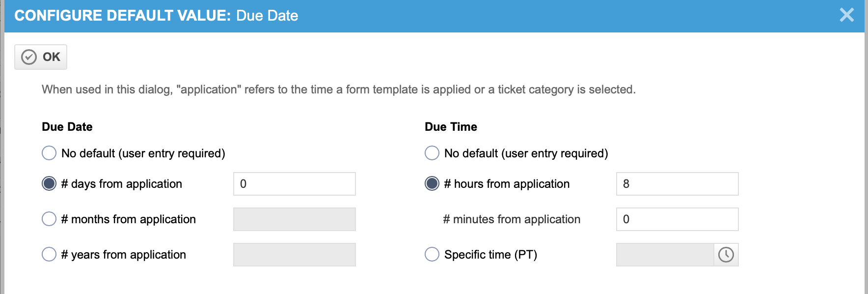Viewport: 868px width, 294px height.
Task: Focus the minutes from application field
Action: pos(678,219)
